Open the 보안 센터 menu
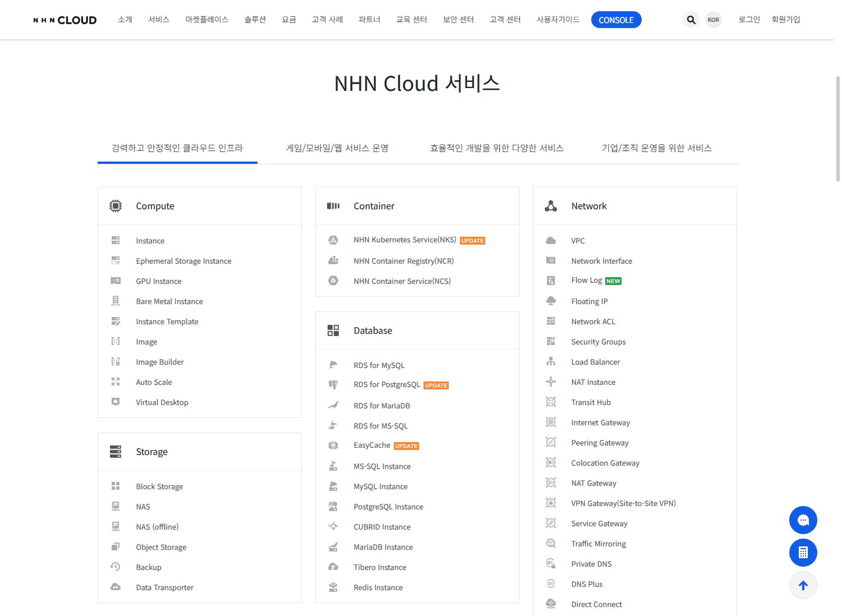Screen dimensions: 842x616 point(458,20)
